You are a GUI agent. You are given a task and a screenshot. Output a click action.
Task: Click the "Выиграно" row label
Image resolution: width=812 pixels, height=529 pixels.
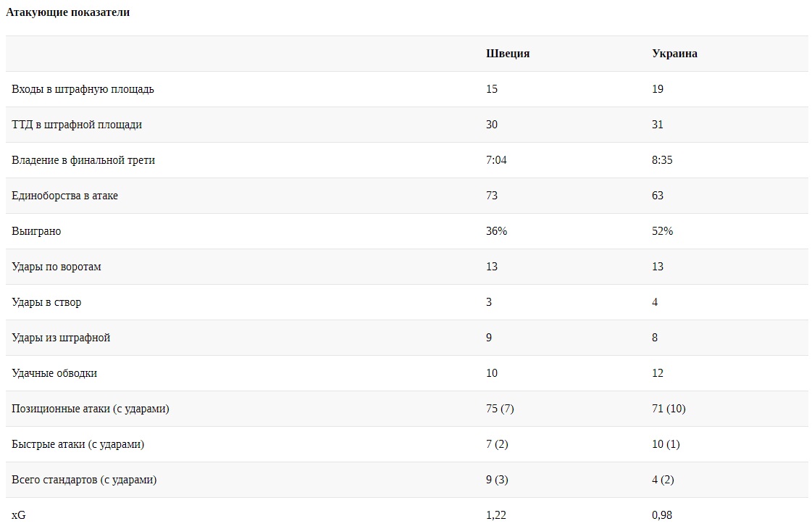[36, 231]
